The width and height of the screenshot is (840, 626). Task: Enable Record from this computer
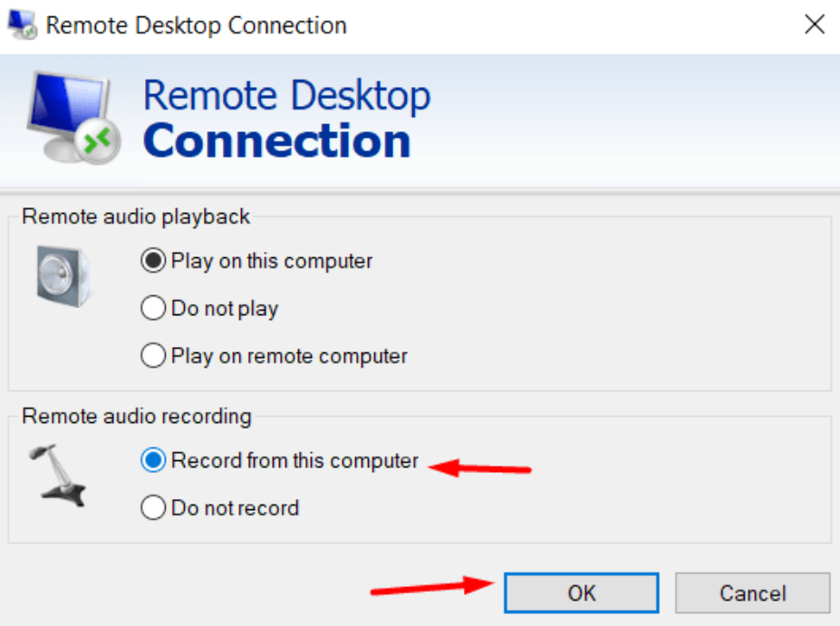pyautogui.click(x=154, y=461)
